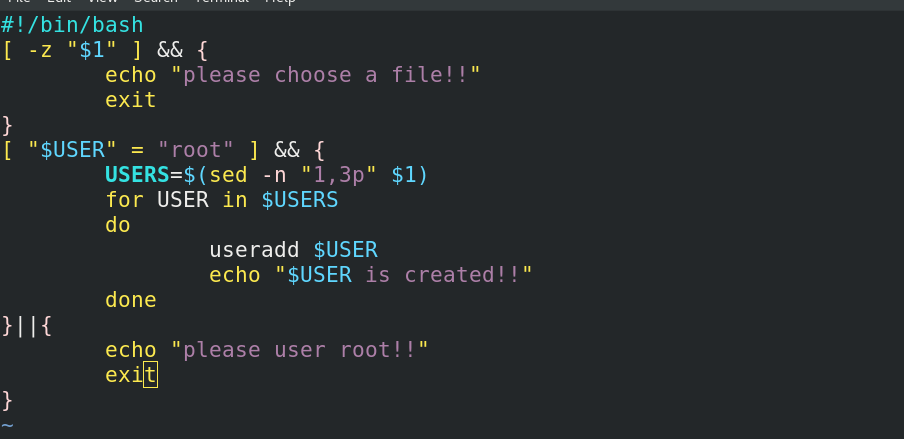
Task: Click the cursor box on final exit
Action: [x=150, y=375]
